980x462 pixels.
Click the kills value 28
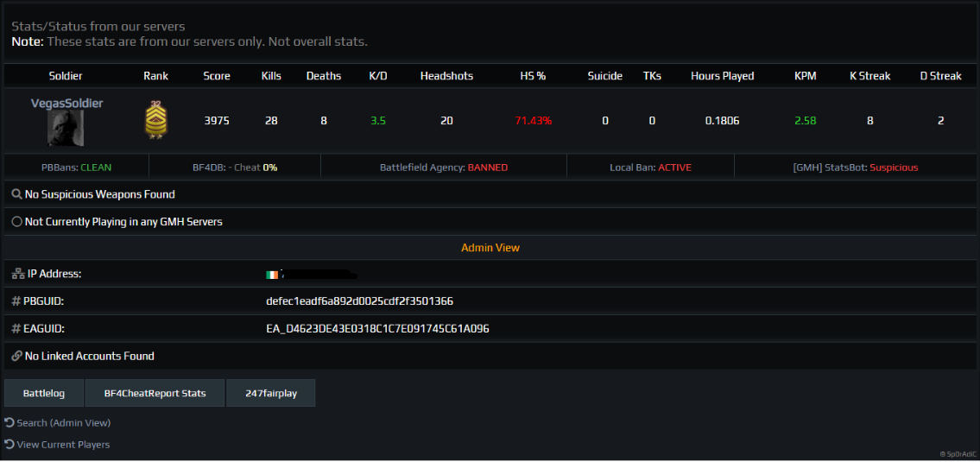click(x=271, y=121)
